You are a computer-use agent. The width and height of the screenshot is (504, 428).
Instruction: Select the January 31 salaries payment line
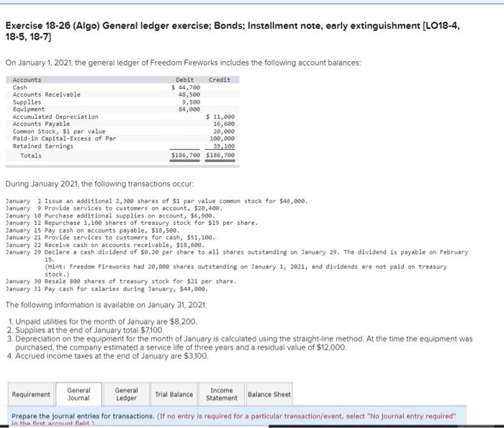[x=107, y=289]
